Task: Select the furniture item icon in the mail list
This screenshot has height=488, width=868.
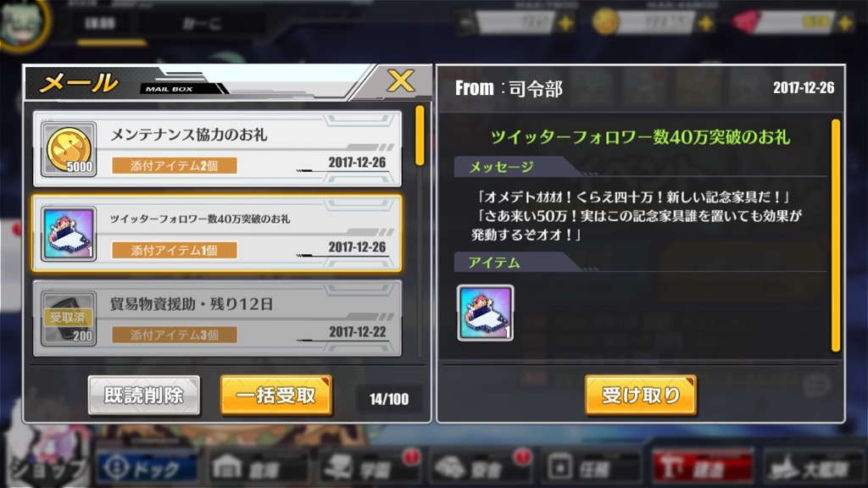Action: (x=69, y=234)
